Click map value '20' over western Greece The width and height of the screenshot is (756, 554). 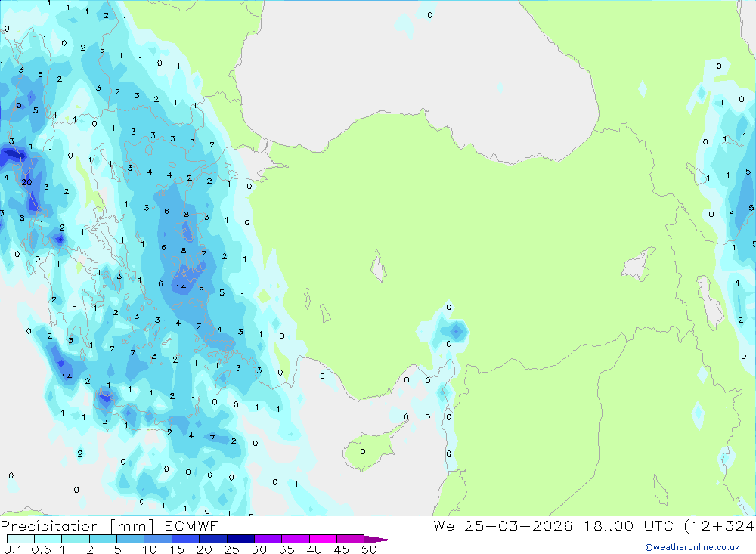coord(26,182)
